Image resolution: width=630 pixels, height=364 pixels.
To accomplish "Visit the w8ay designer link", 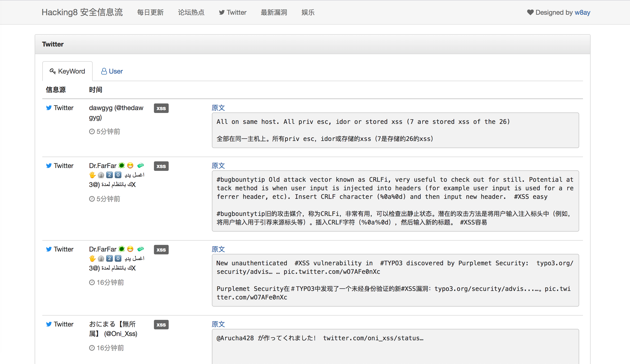I will (582, 12).
